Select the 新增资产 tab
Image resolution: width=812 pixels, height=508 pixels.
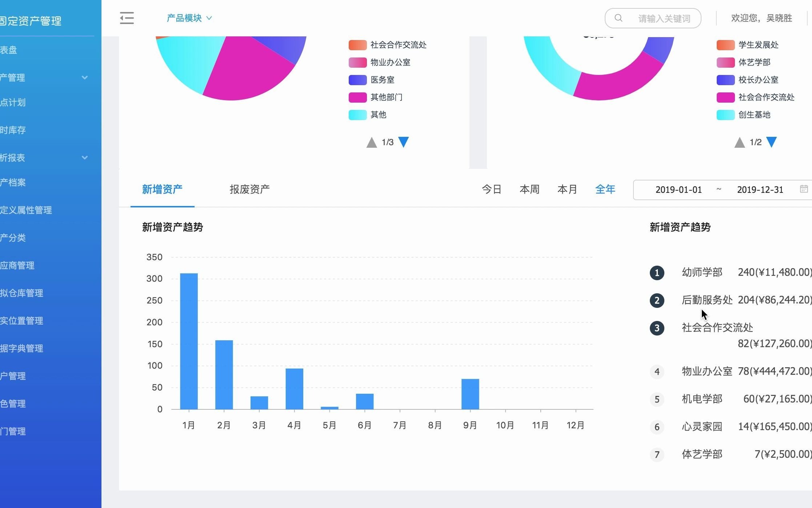[x=162, y=189]
